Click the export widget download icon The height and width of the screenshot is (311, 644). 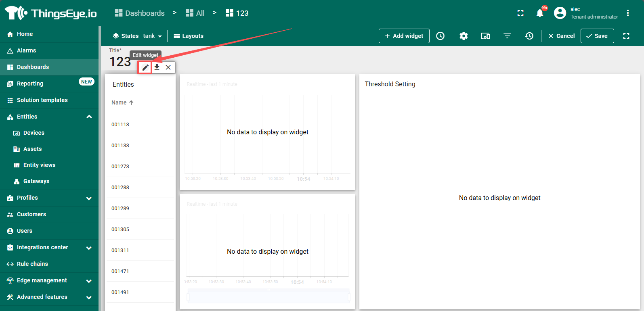point(157,67)
